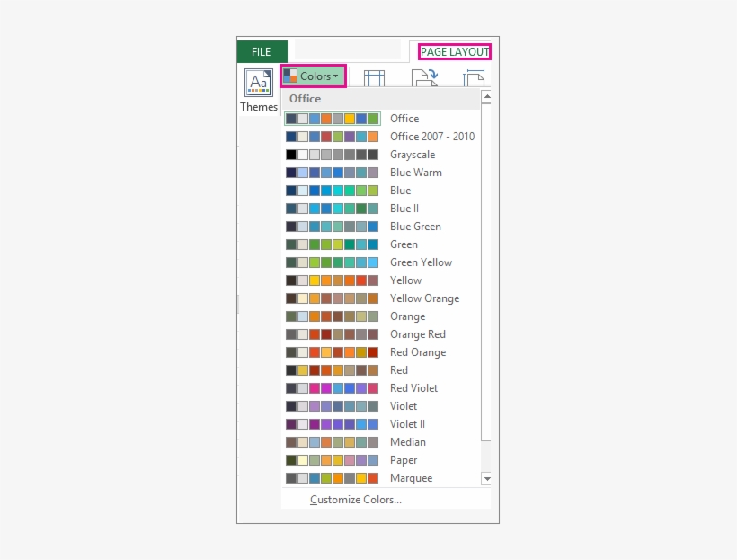
Task: Choose the Yellow palette
Action: [x=382, y=280]
